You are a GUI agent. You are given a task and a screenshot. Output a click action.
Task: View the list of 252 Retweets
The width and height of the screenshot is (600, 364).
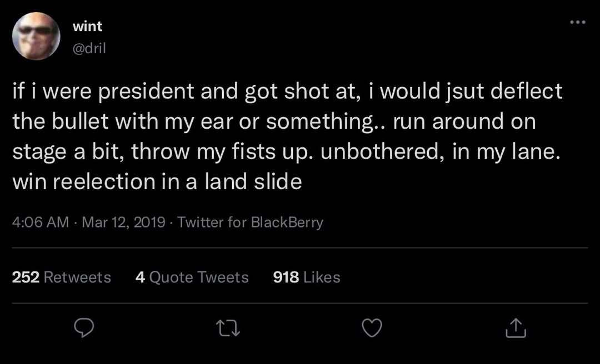pos(62,277)
